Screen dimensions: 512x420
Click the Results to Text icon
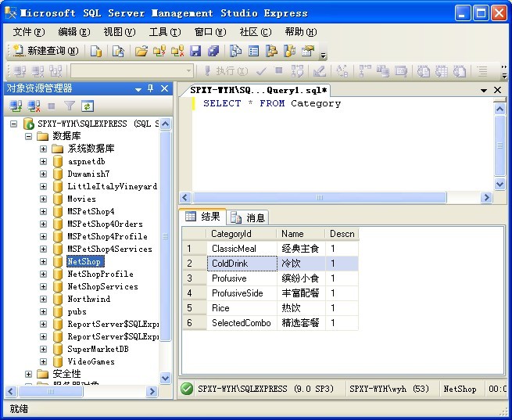click(x=424, y=70)
